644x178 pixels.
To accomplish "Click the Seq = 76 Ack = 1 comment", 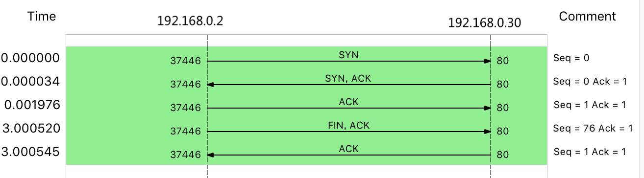I will tap(592, 128).
